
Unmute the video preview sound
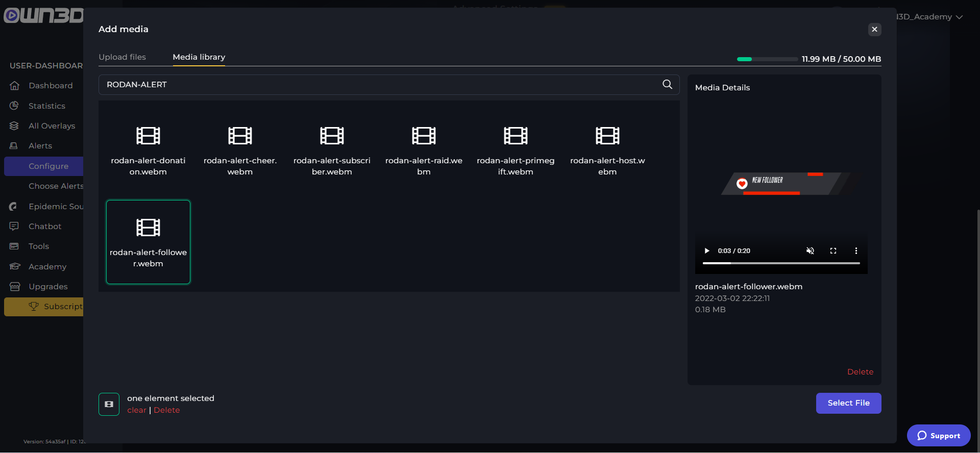[810, 251]
